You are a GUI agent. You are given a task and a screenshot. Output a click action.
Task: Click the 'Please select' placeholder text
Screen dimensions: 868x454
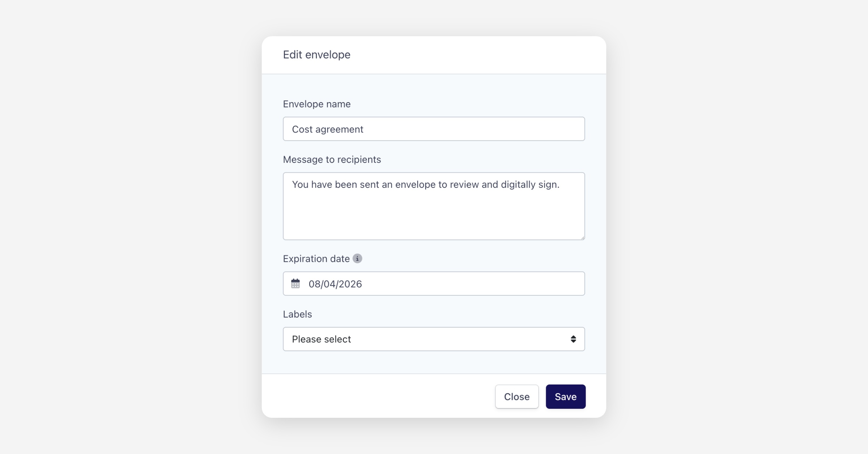[x=321, y=339]
